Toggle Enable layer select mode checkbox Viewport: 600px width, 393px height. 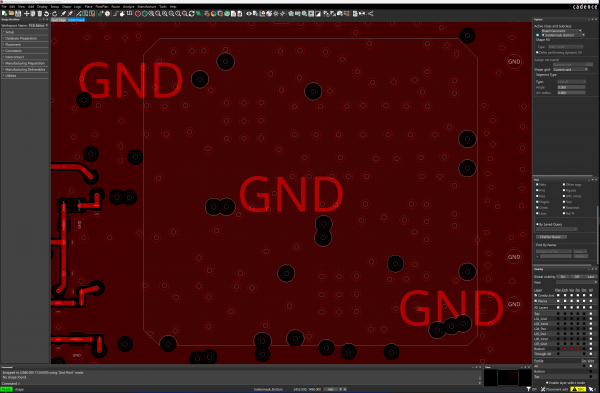(548, 382)
